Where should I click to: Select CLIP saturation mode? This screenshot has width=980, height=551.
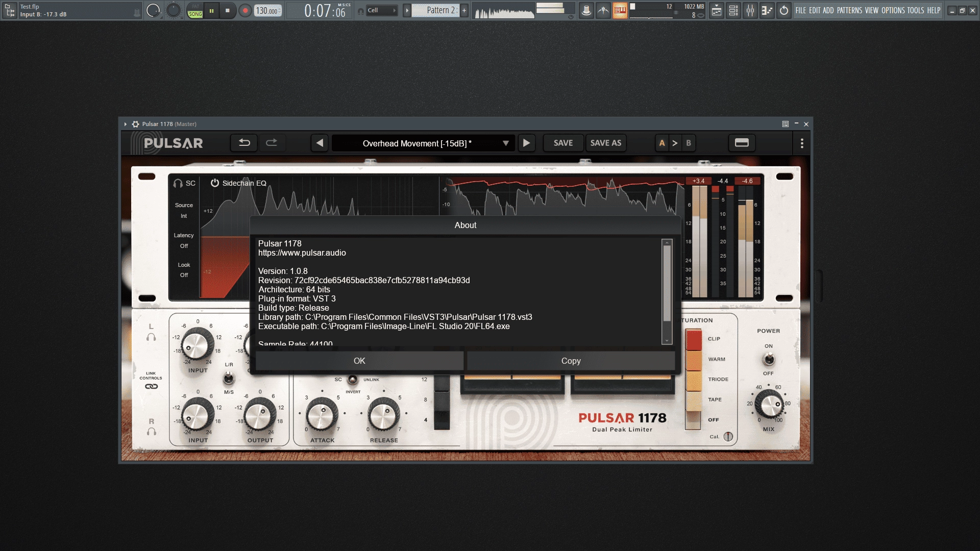(x=694, y=340)
